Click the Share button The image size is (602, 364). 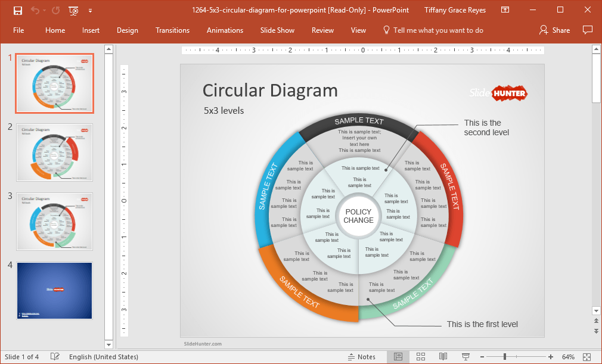[x=554, y=30]
